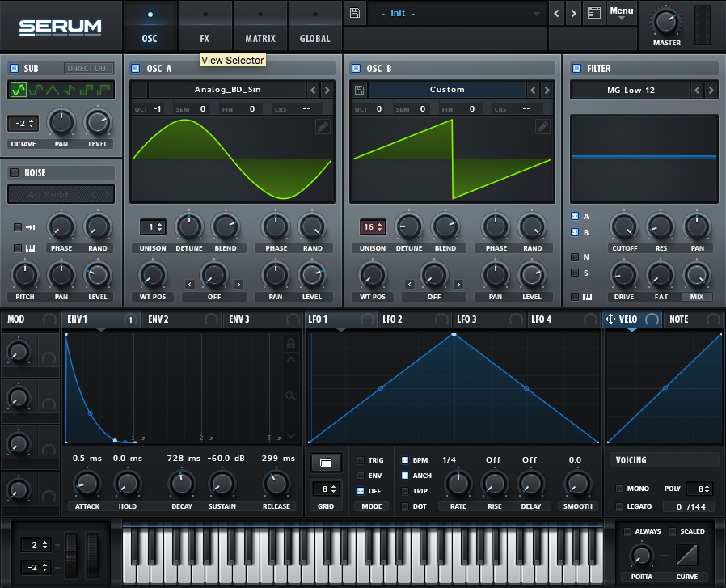Enable LEGATO checkbox

[619, 506]
